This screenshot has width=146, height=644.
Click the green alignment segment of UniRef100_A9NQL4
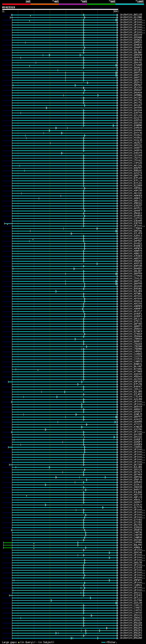click(x=8, y=548)
